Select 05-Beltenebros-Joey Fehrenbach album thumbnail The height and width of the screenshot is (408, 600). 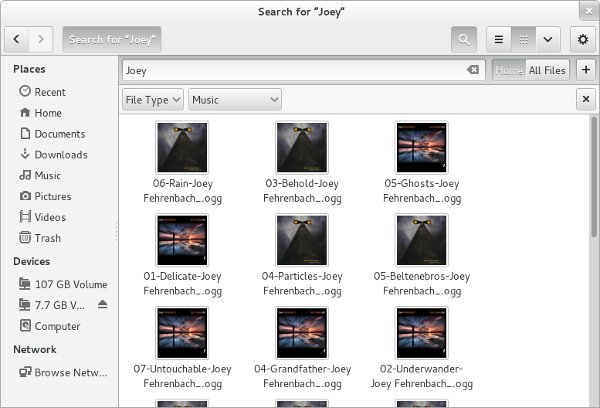click(x=421, y=240)
